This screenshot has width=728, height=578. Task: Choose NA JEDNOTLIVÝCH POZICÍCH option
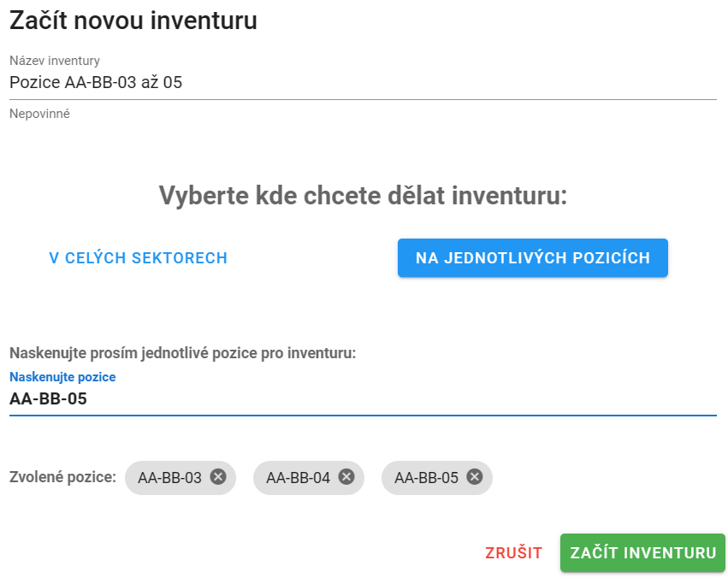pos(533,258)
